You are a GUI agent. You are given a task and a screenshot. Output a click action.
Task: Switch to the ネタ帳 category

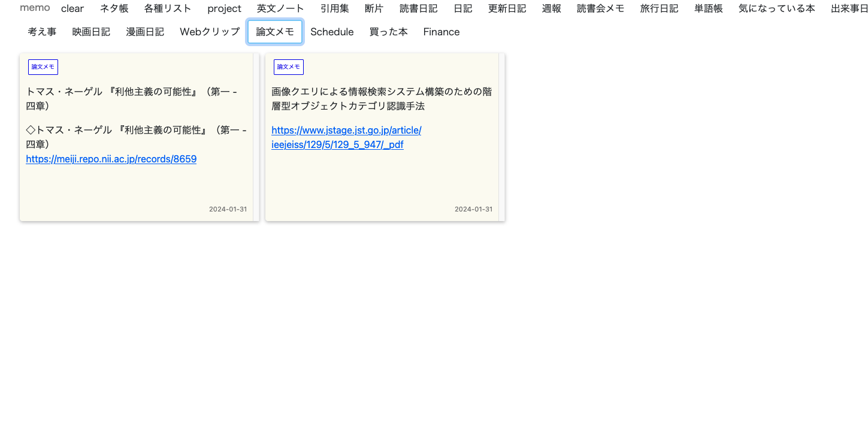114,8
